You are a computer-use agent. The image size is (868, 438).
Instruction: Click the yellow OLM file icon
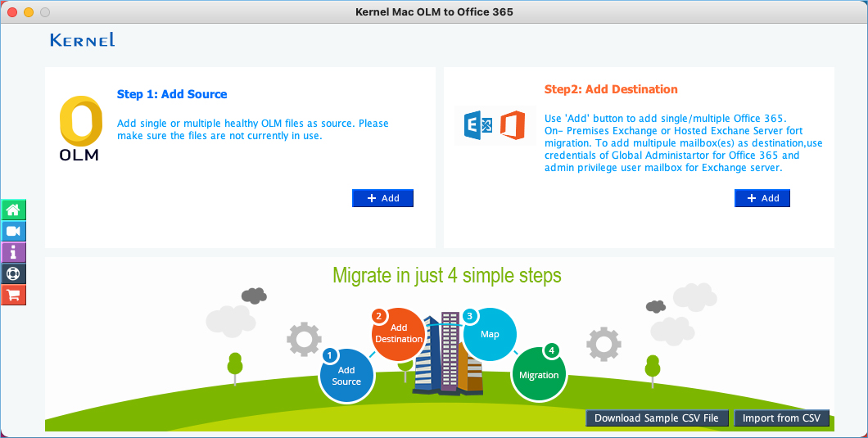click(x=80, y=128)
